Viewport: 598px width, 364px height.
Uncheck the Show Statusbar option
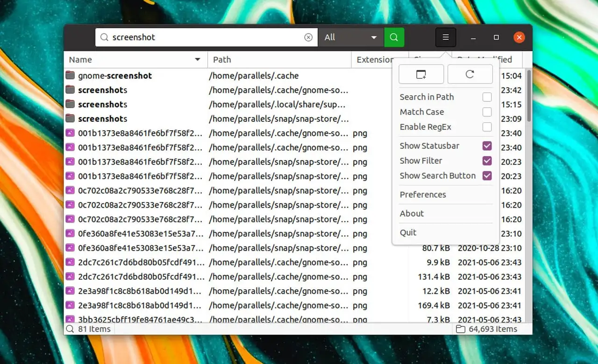pyautogui.click(x=487, y=146)
